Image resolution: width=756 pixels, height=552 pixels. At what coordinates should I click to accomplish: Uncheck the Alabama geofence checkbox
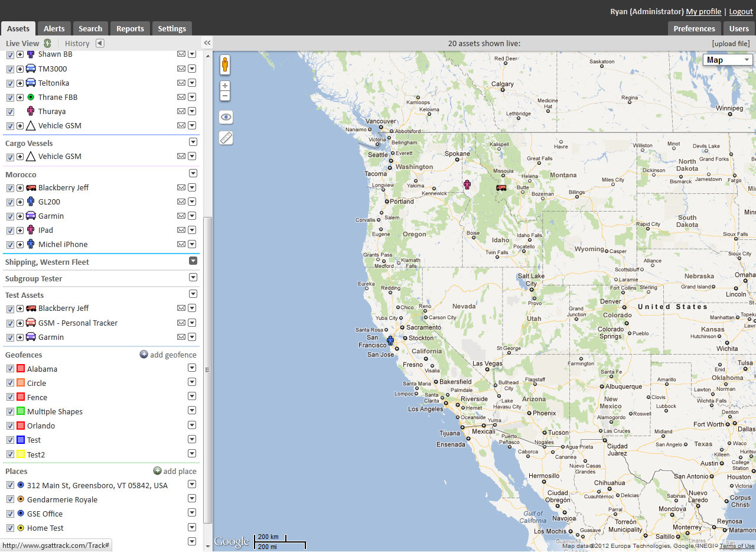[x=10, y=369]
